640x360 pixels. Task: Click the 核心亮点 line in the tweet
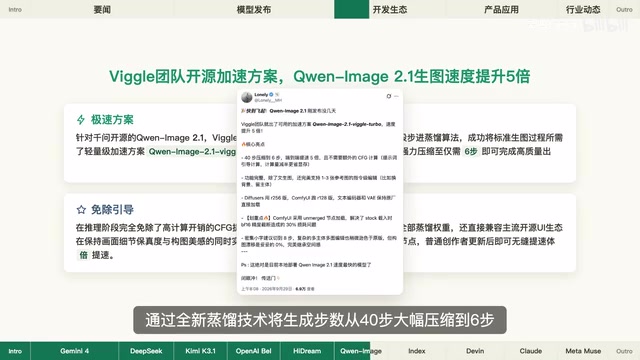[253, 144]
